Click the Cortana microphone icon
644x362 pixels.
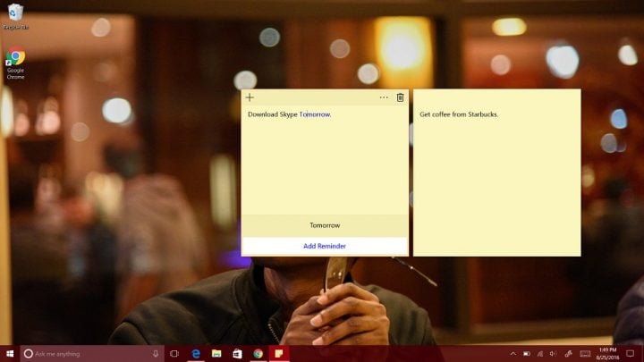point(156,354)
